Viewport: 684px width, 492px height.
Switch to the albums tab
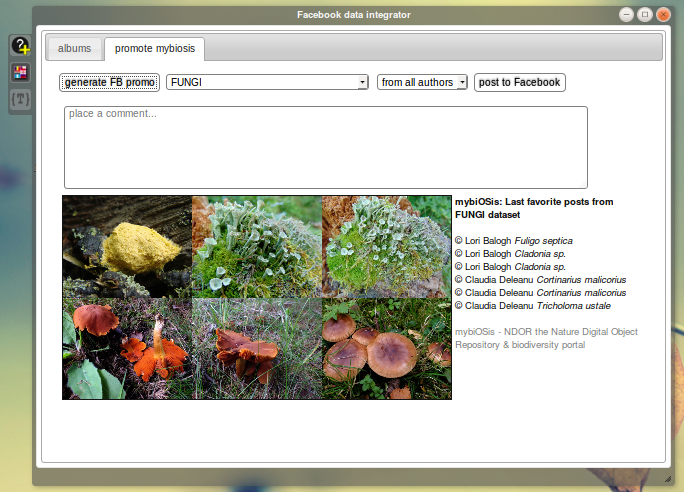pyautogui.click(x=74, y=48)
